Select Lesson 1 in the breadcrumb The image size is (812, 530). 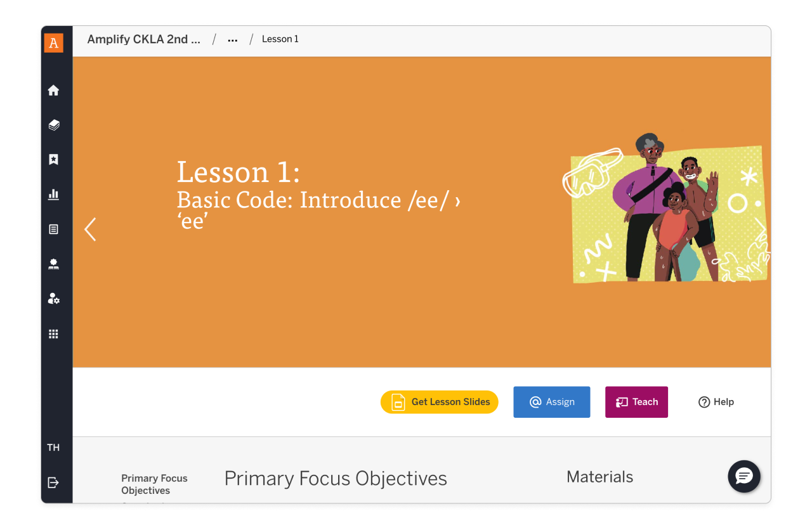pos(280,39)
